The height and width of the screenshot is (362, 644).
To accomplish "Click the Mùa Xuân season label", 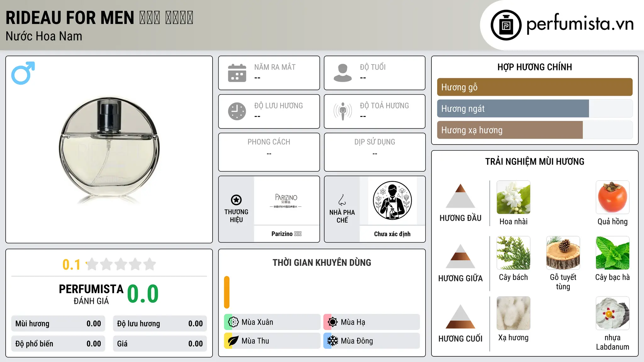I will [257, 322].
